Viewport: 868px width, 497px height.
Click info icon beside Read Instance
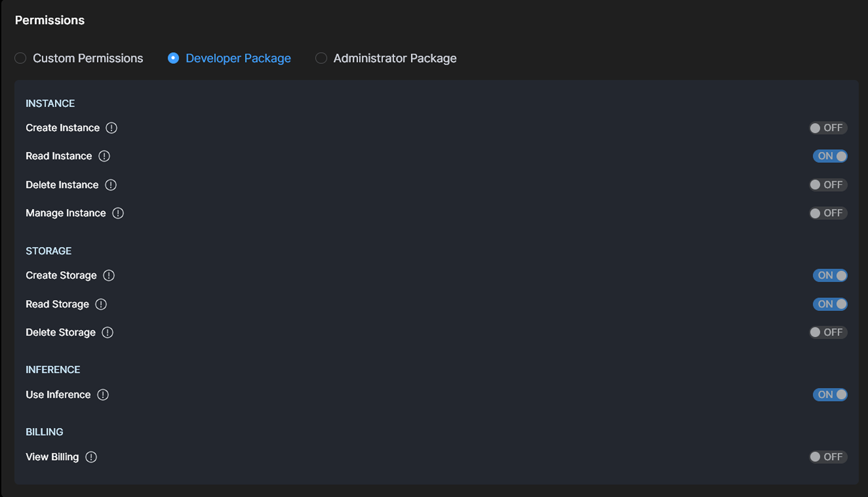pos(104,156)
